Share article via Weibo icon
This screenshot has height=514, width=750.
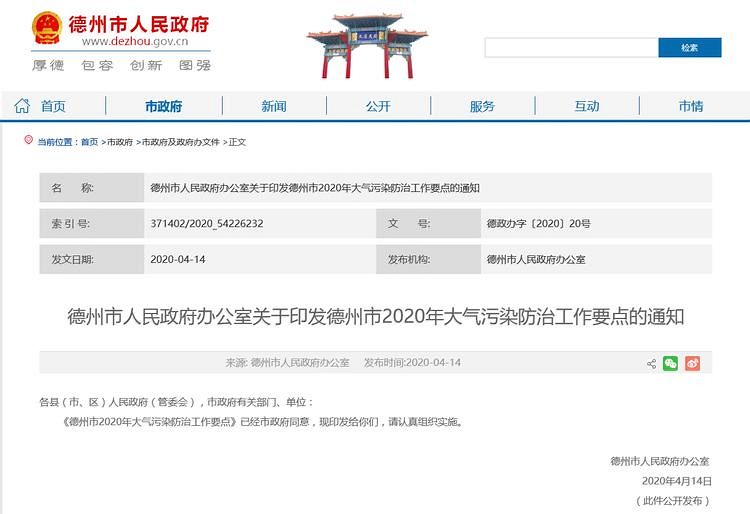pyautogui.click(x=693, y=363)
